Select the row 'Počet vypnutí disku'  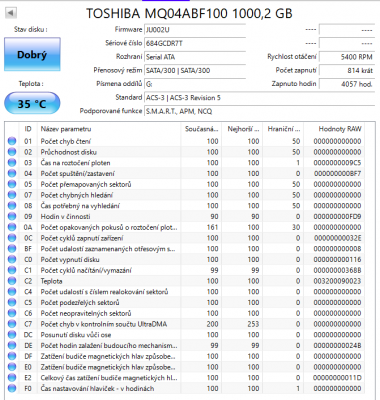185,259
